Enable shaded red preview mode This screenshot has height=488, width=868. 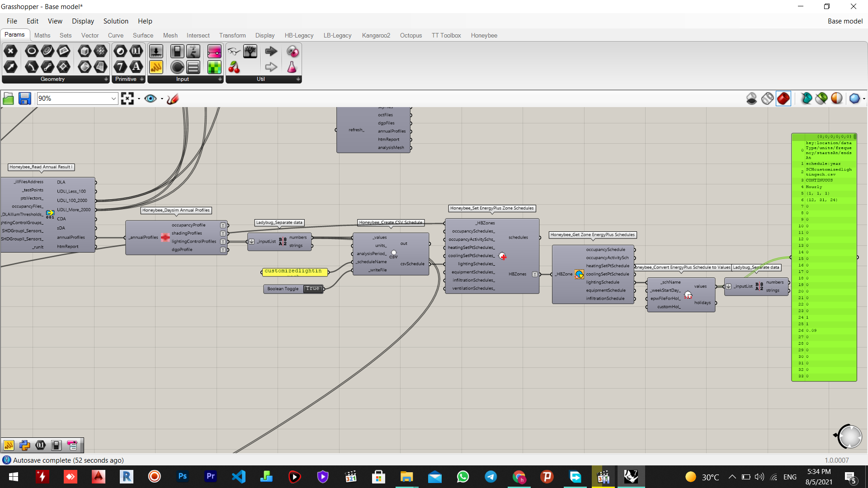click(783, 99)
